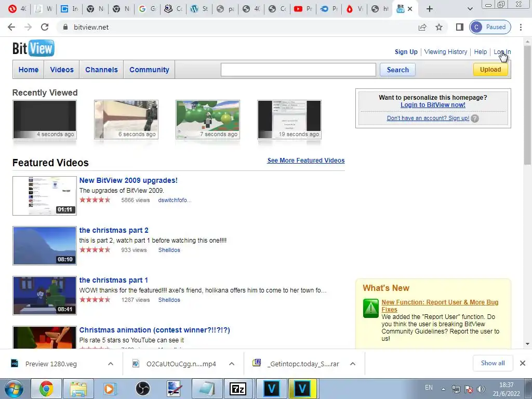Open recently viewed video from 4 seconds ago
This screenshot has width=532, height=399.
point(45,120)
